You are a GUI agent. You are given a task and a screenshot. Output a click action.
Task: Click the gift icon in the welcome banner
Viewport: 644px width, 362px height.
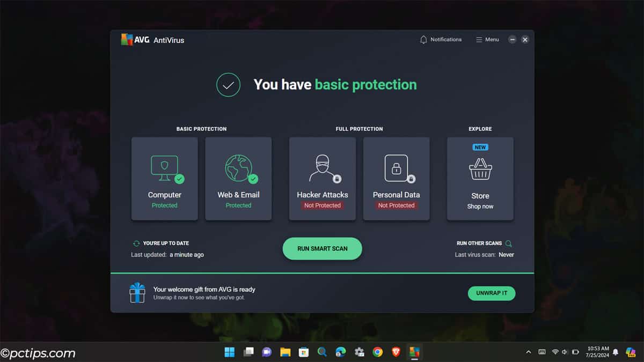point(138,293)
